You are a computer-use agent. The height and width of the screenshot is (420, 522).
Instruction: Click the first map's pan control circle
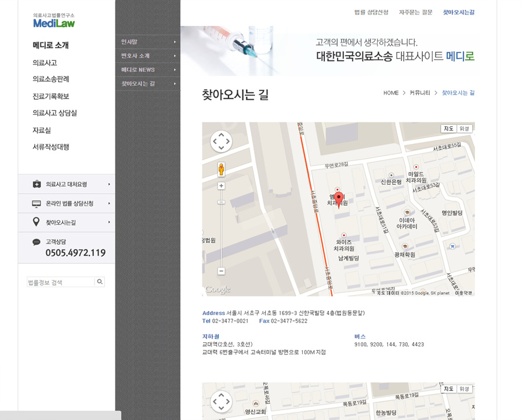point(221,142)
